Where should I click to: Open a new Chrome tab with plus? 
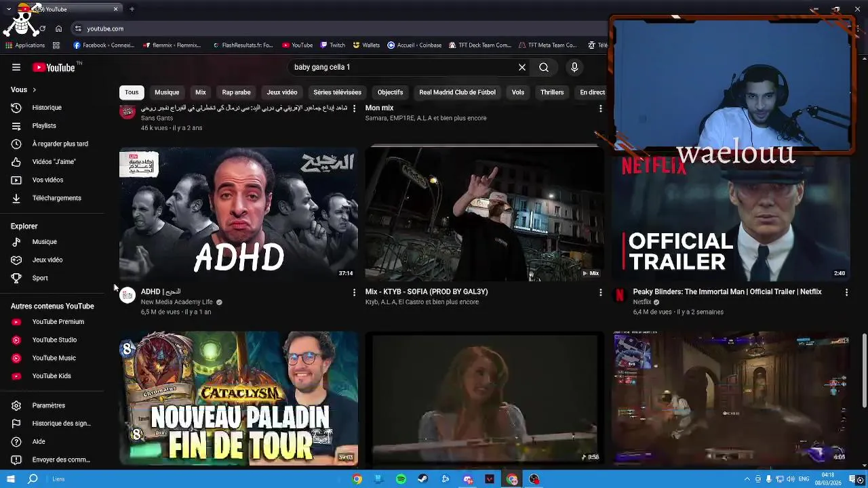[x=132, y=9]
